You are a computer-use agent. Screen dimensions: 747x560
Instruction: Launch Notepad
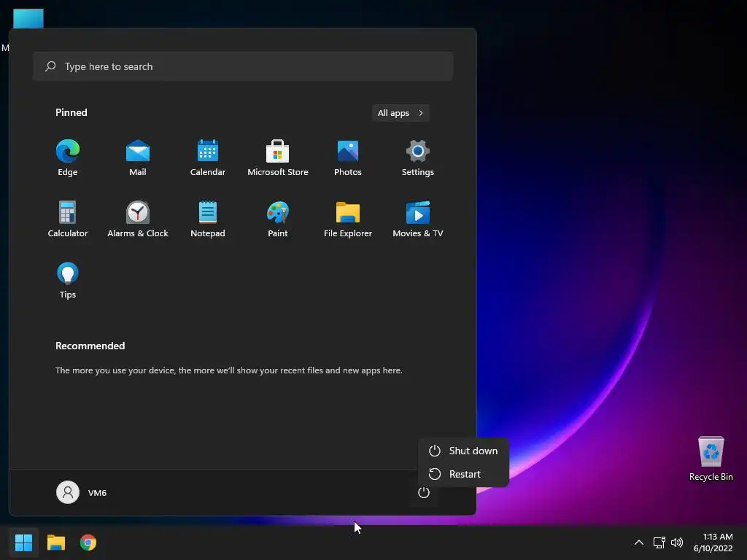208,219
